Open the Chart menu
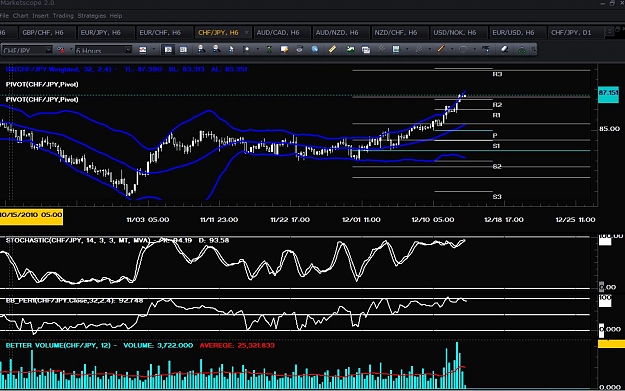Image resolution: width=625 pixels, height=391 pixels. point(20,16)
